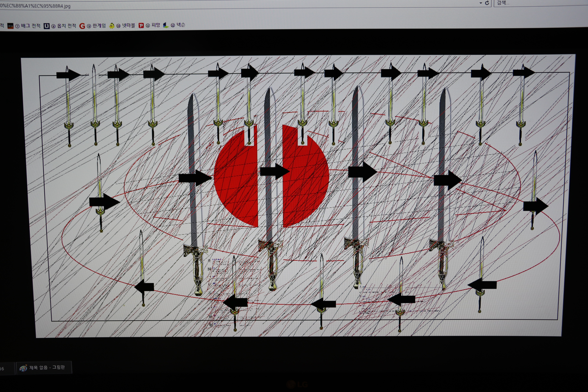Open the ⑧ 옵치 전적 bookmark link
The width and height of the screenshot is (588, 392).
pyautogui.click(x=67, y=26)
